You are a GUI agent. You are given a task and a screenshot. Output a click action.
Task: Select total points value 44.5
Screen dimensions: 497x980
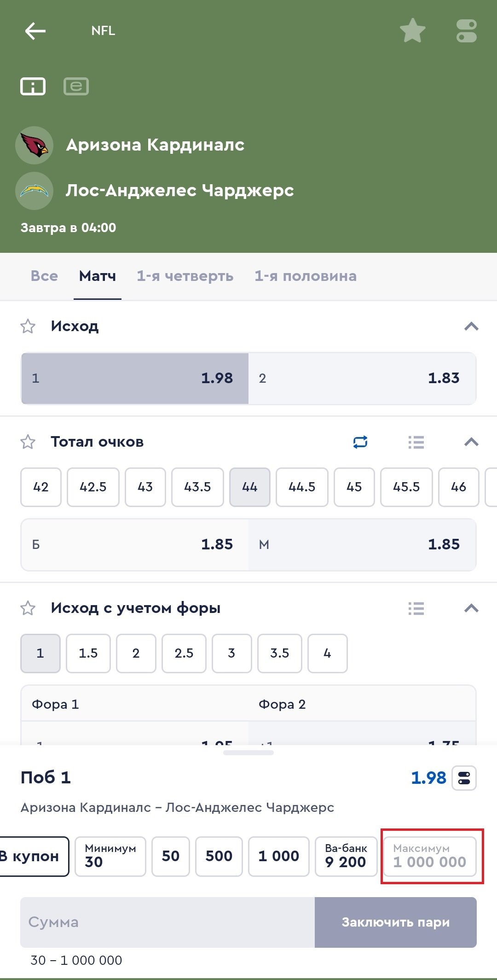pos(302,487)
